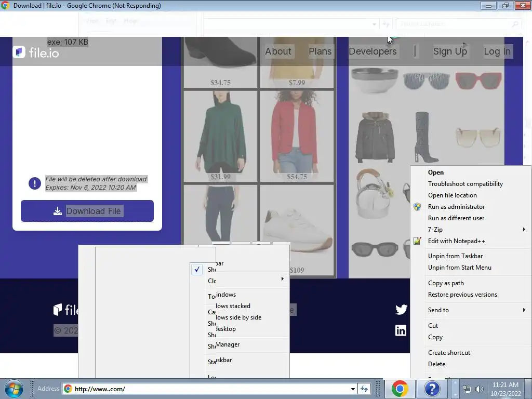Select Copy as path
This screenshot has height=399, width=532.
tap(446, 283)
